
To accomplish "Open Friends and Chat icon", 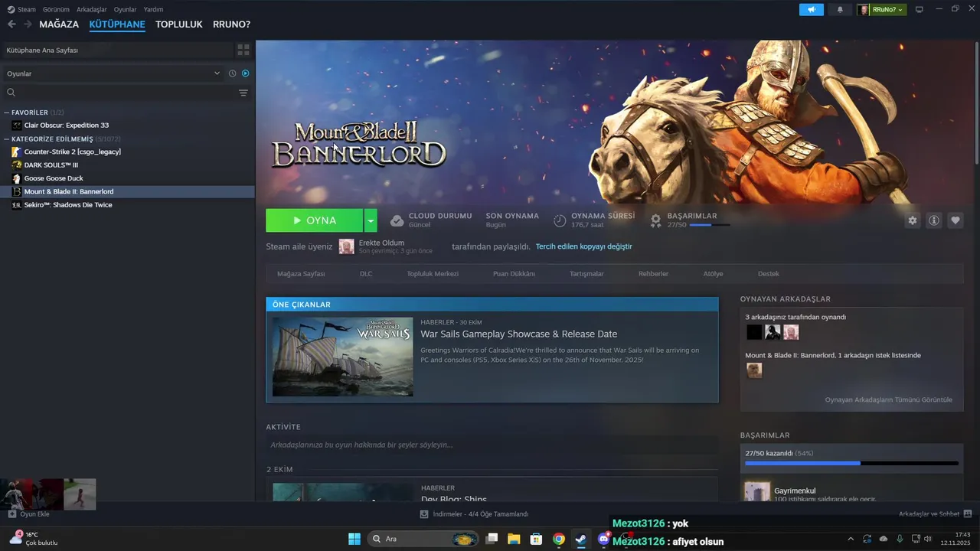I will (967, 514).
